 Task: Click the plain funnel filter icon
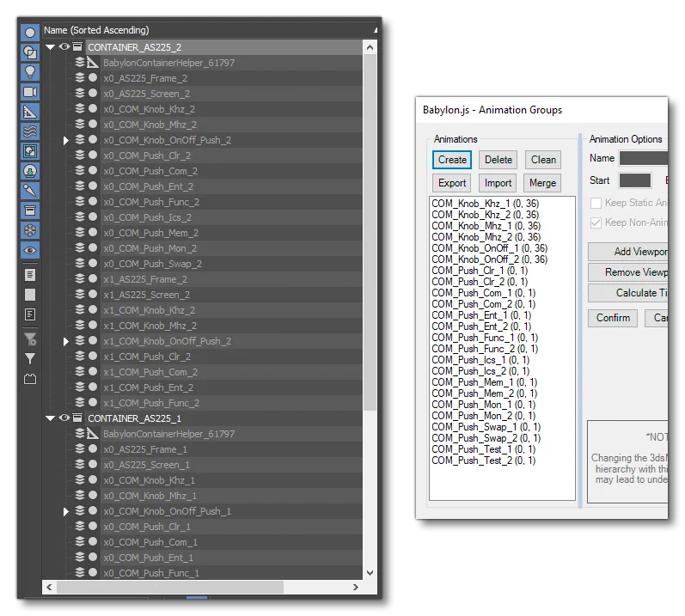tap(30, 358)
